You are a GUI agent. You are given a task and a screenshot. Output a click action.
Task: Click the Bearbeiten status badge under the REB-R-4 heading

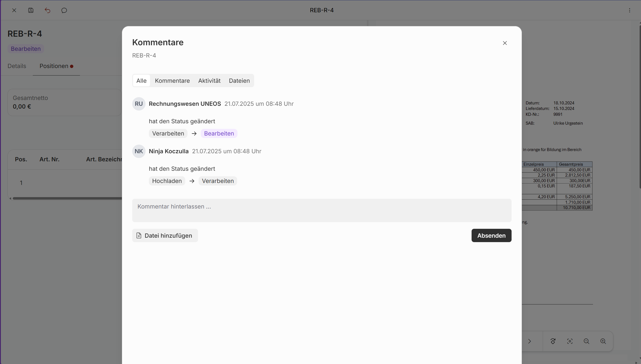click(26, 49)
